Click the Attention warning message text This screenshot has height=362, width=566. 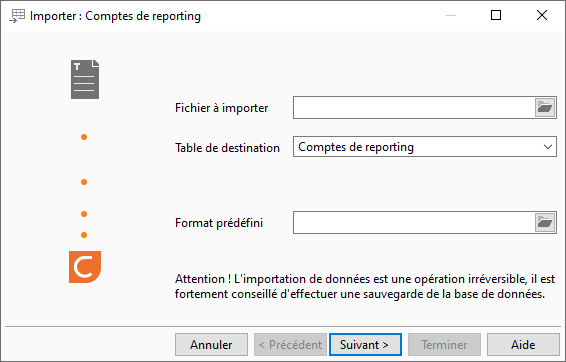tap(365, 287)
